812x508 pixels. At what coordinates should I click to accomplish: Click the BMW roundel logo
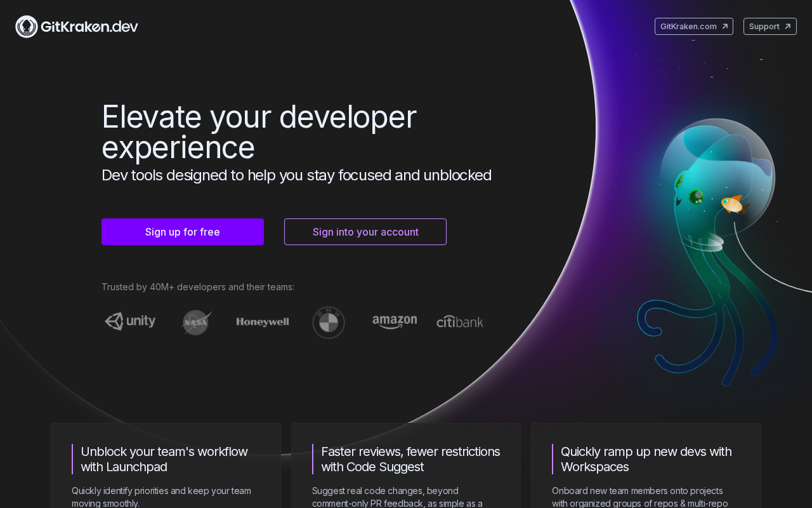point(329,323)
